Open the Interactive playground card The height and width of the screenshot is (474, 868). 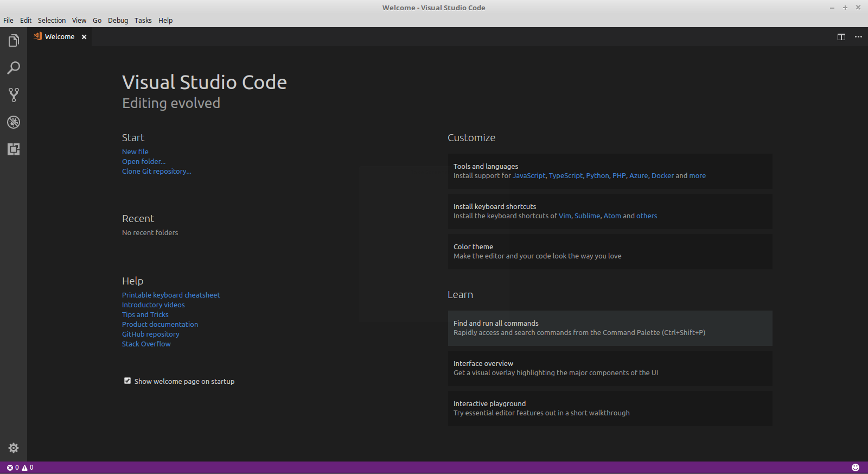click(x=610, y=408)
